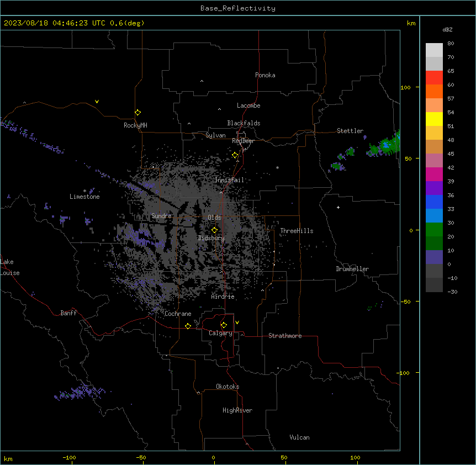This screenshot has width=476, height=465.
Task: Click the white caret marker west of Lacombe
Action: coord(219,109)
